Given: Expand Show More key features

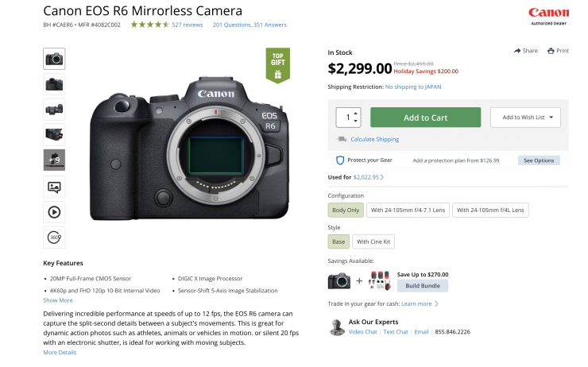Looking at the screenshot, I should tap(58, 300).
